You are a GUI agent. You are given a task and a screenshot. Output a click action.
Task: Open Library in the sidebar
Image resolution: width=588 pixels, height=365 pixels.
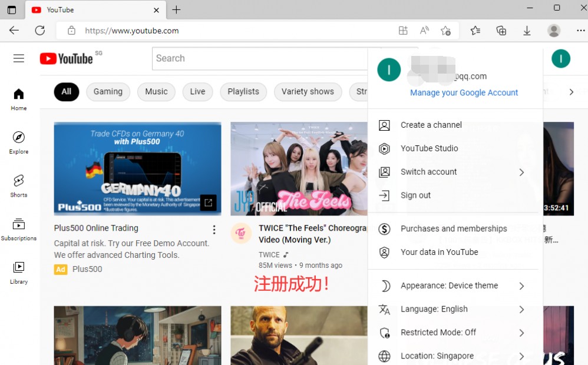click(19, 273)
